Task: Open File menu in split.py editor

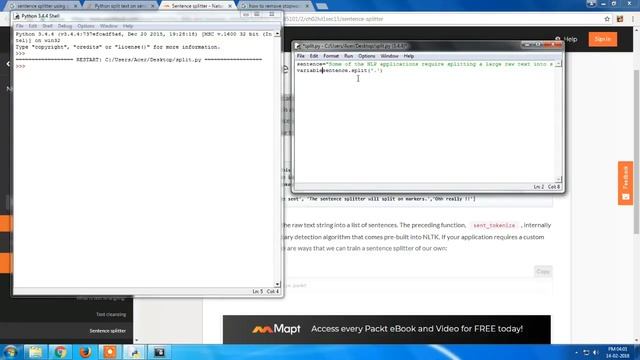Action: [x=301, y=56]
